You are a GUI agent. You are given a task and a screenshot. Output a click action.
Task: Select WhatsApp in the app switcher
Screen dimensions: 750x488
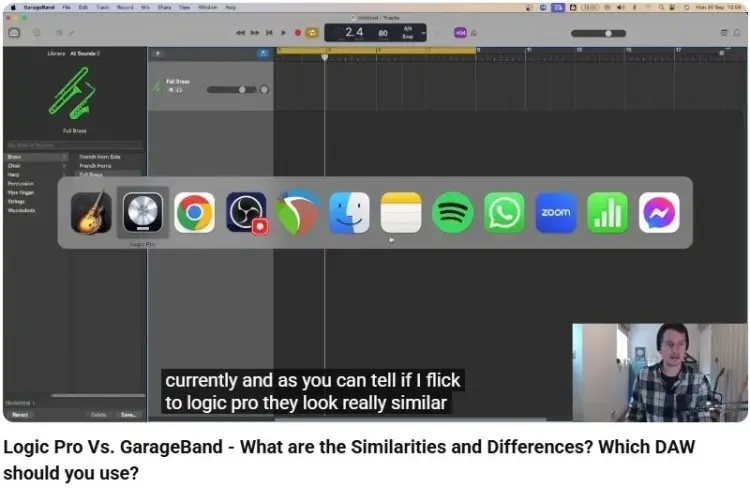504,212
